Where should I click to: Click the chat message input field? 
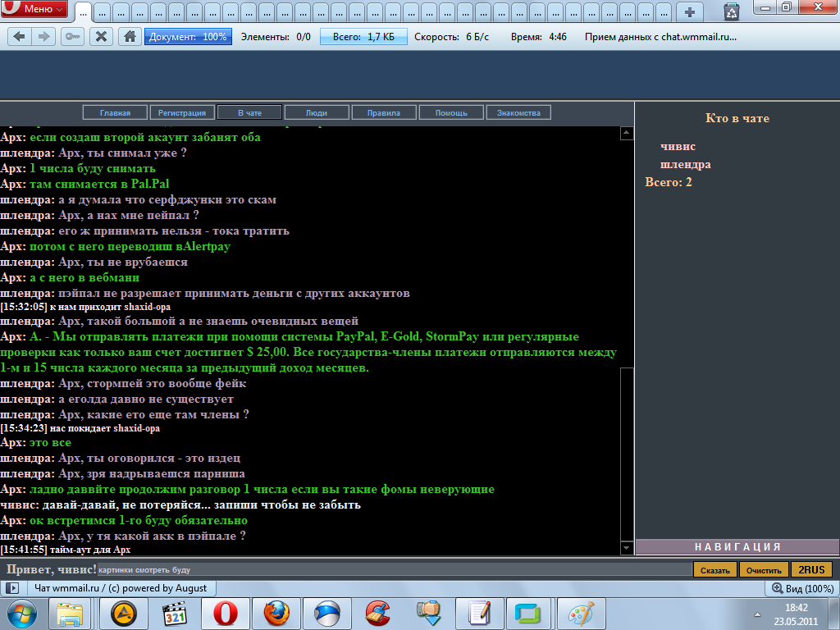(x=394, y=570)
